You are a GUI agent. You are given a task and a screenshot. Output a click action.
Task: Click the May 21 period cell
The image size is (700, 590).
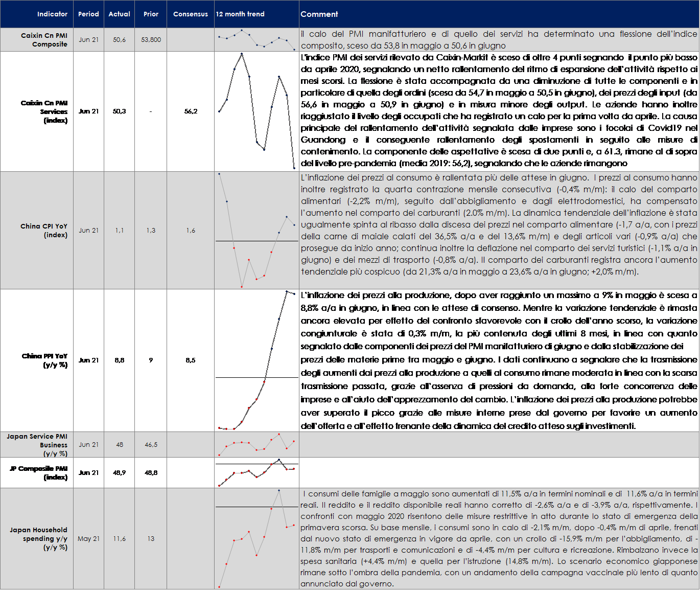coord(88,538)
